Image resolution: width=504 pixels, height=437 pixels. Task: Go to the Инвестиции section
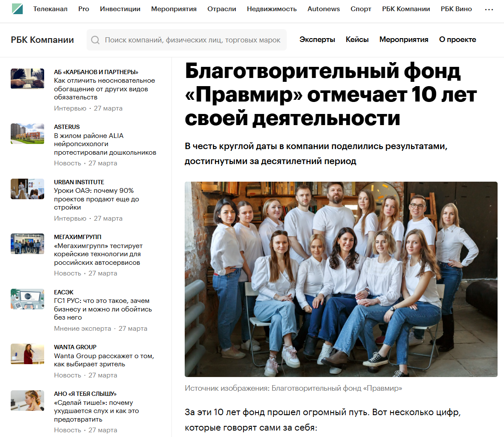(120, 9)
